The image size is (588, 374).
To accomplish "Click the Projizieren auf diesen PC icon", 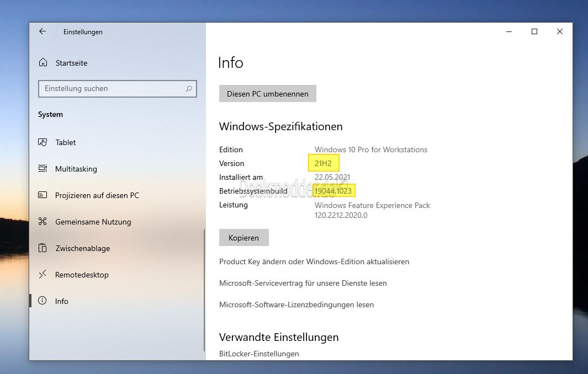I will pyautogui.click(x=43, y=195).
